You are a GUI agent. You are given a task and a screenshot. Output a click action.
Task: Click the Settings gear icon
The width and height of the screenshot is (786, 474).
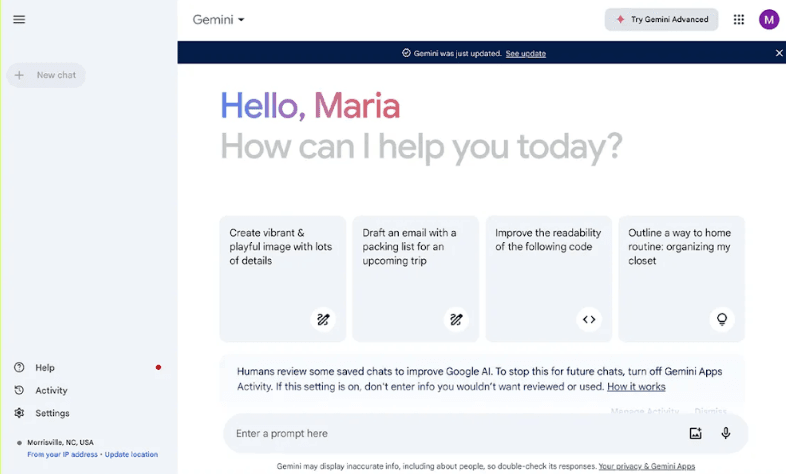tap(19, 413)
